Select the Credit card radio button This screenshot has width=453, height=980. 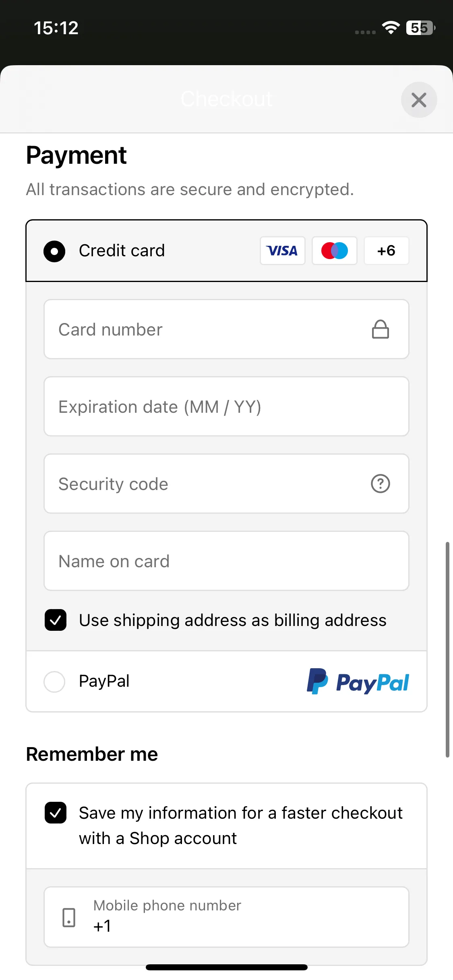click(54, 251)
